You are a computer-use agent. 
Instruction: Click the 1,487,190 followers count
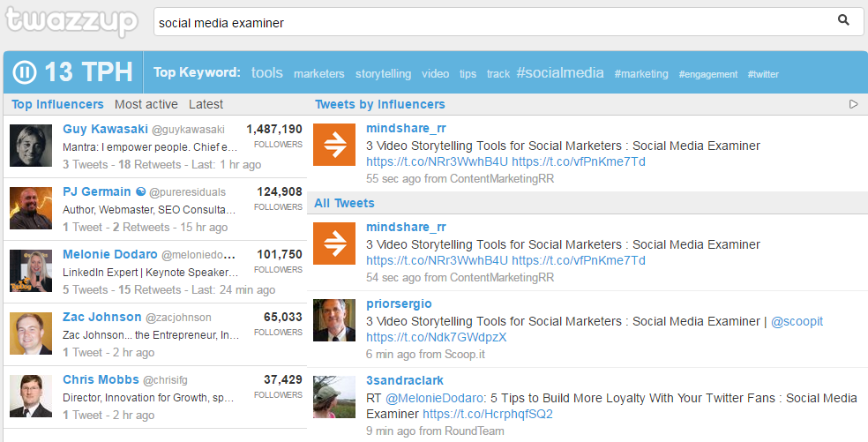[x=274, y=129]
